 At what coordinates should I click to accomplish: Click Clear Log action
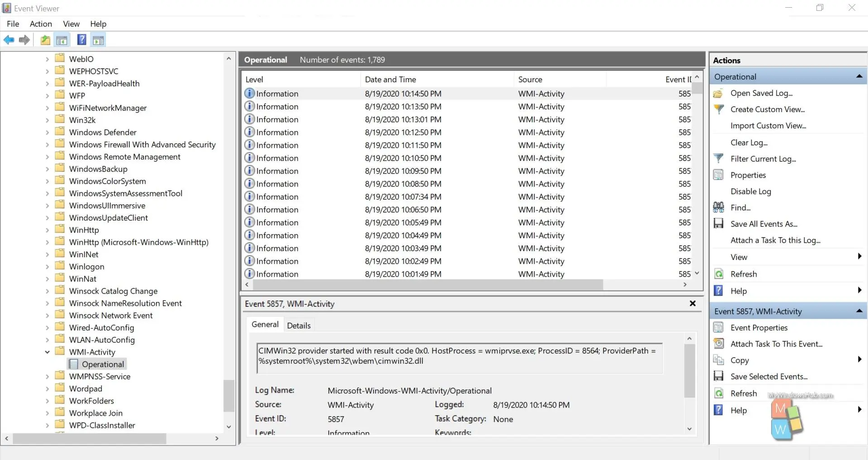(x=749, y=142)
